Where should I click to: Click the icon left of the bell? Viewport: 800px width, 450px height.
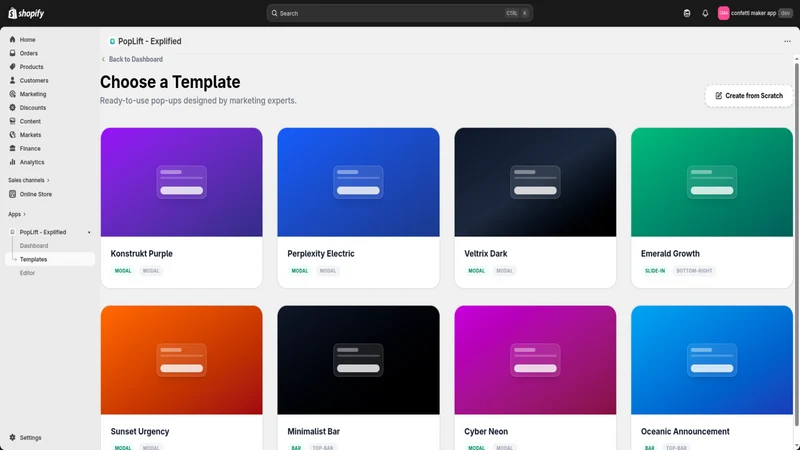tap(687, 13)
